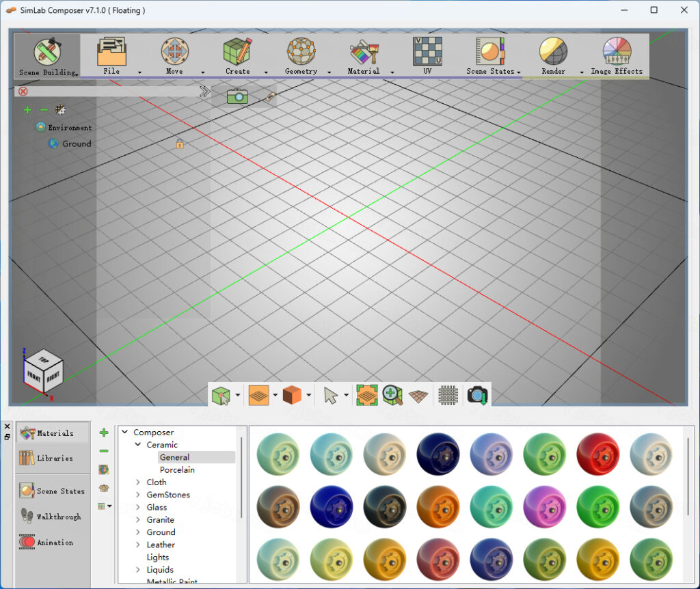Pick the red ceramic material sphere
Viewport: 700px width, 589px height.
click(597, 454)
